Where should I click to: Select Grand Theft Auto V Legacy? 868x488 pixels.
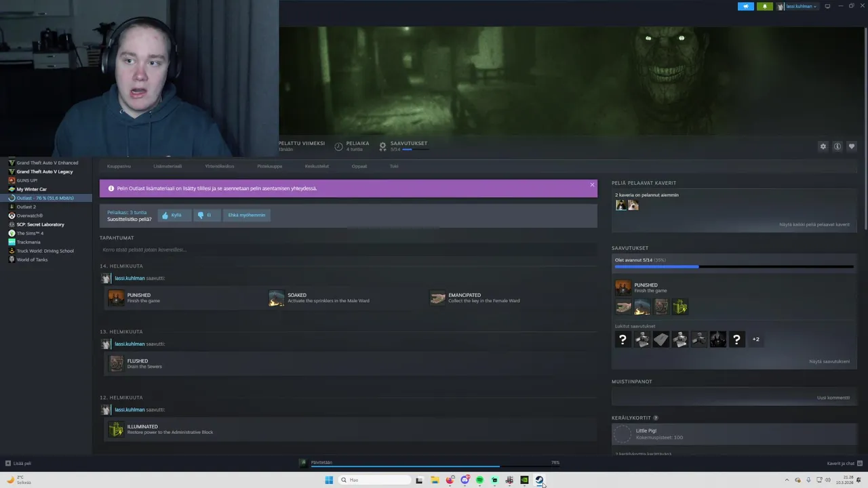click(46, 171)
